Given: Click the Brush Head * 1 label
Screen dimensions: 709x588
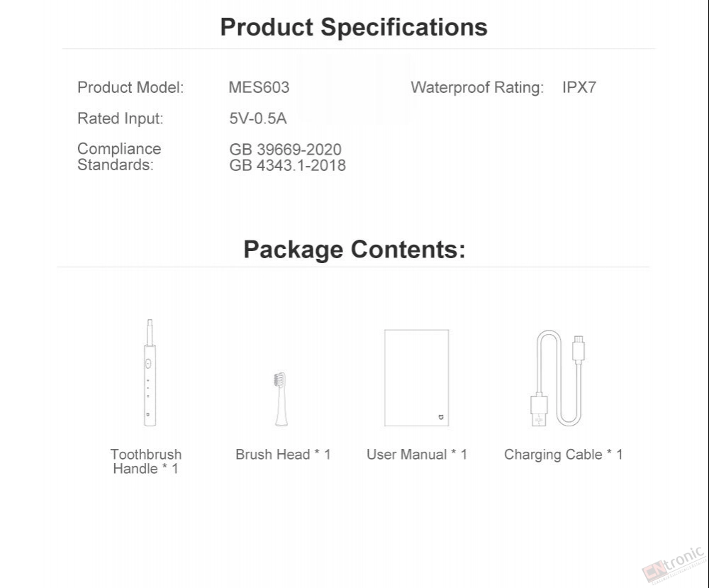Looking at the screenshot, I should click(283, 454).
